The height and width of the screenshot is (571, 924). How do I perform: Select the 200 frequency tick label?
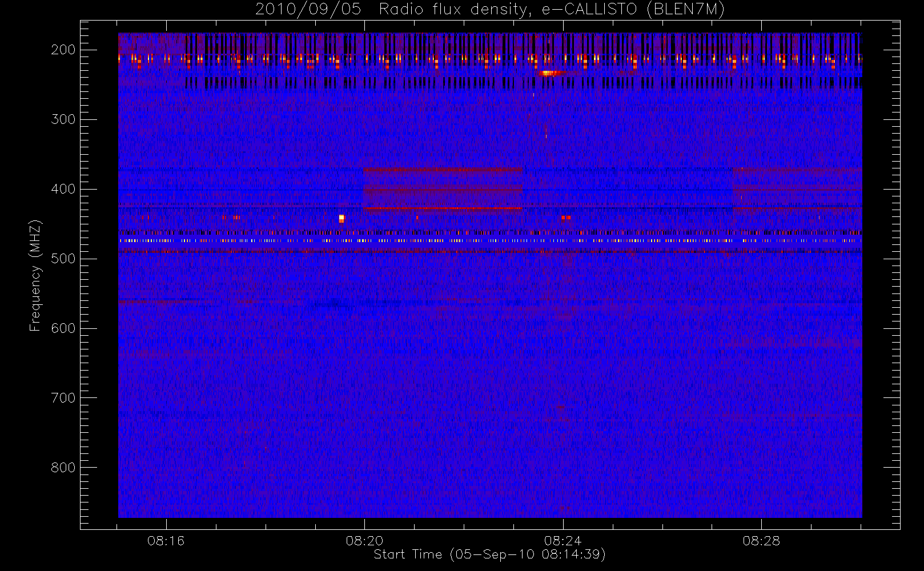[63, 50]
